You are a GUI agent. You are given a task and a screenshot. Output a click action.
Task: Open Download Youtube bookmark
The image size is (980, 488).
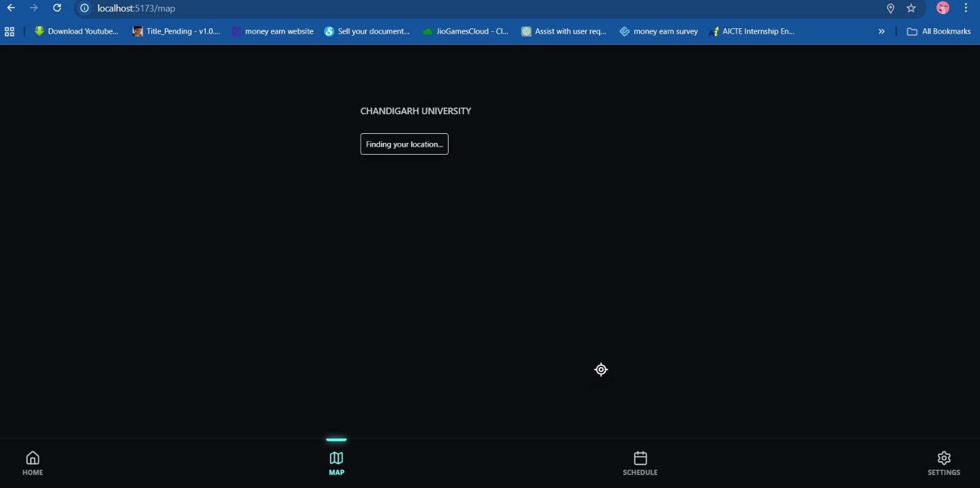point(76,31)
